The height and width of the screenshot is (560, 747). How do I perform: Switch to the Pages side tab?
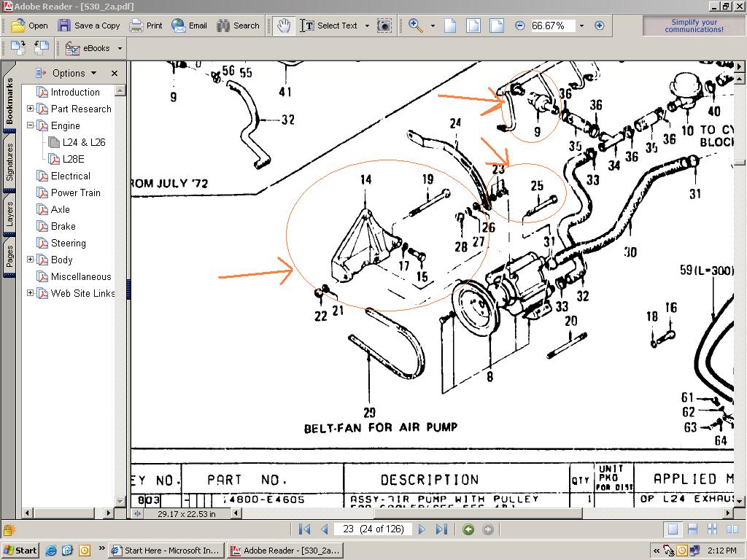[9, 256]
